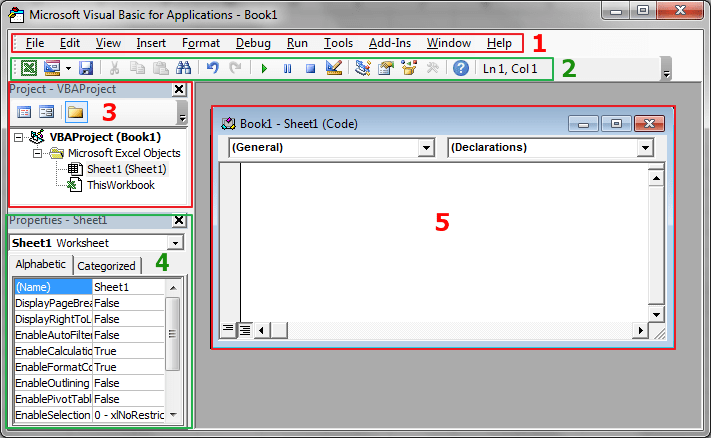711x438 pixels.
Task: Click code window horizontal scroll right arrow
Action: point(640,330)
